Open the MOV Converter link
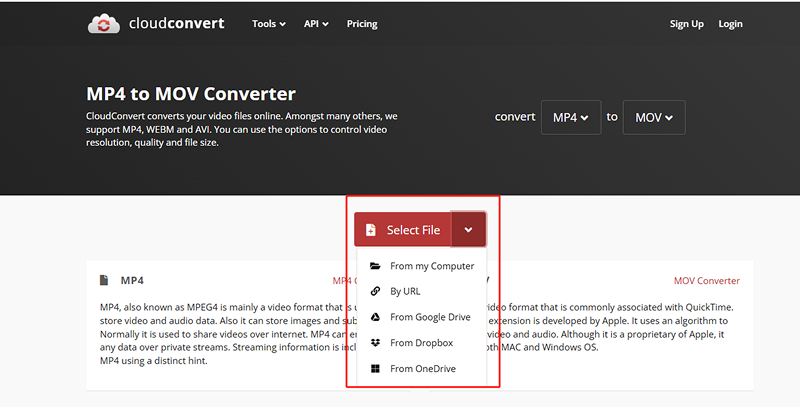The image size is (800, 407). (707, 281)
